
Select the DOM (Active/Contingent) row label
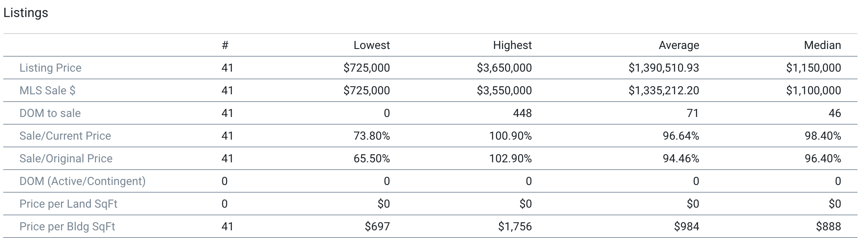tap(82, 181)
